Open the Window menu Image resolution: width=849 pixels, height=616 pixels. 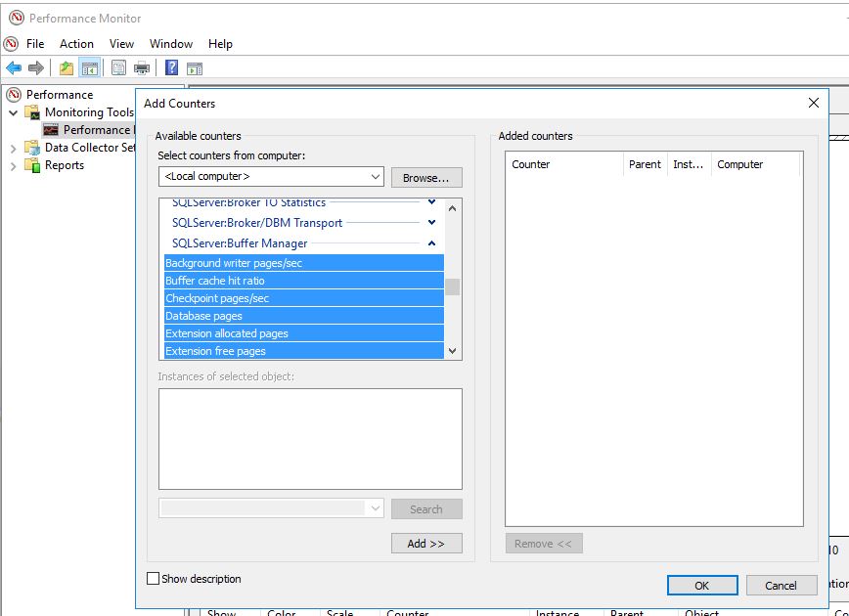pyautogui.click(x=171, y=44)
